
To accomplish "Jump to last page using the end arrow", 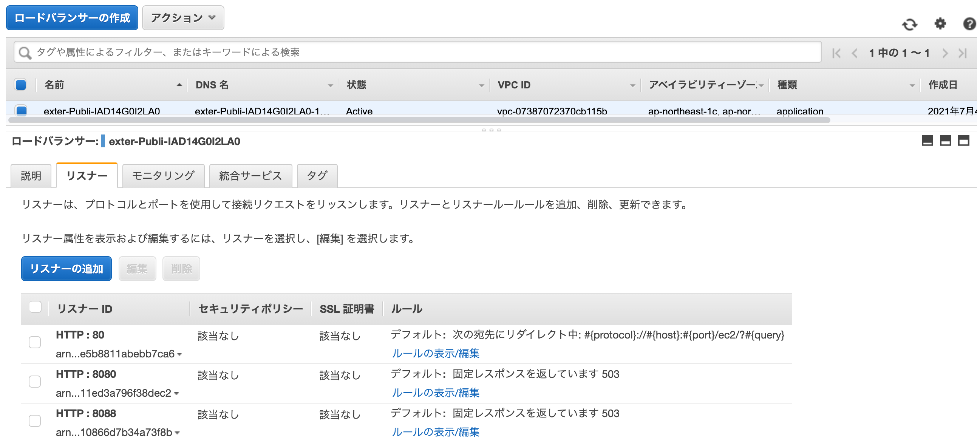I will coord(963,53).
